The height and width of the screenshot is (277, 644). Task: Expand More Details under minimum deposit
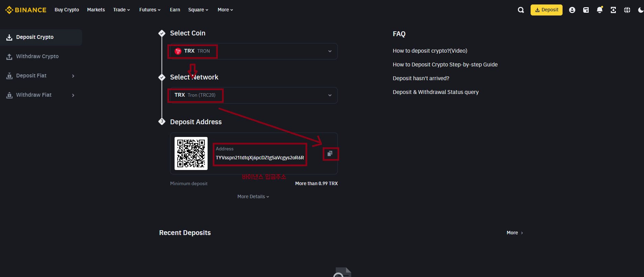coord(253,196)
